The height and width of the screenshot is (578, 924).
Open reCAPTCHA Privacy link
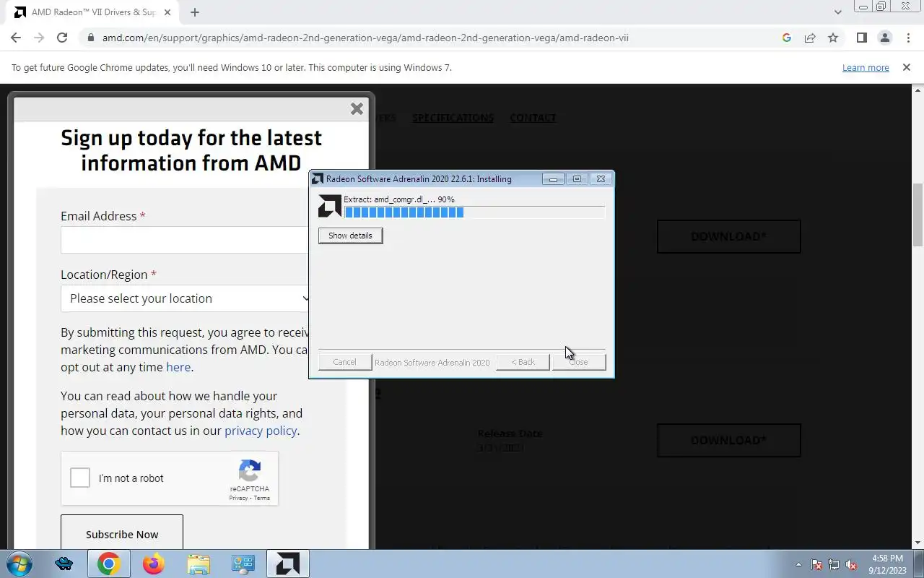[x=238, y=498]
